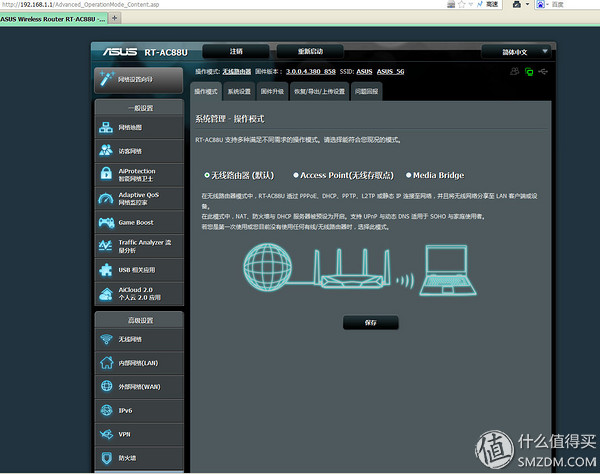600x474 pixels.
Task: Click the ASUS SSID link
Action: pos(364,72)
